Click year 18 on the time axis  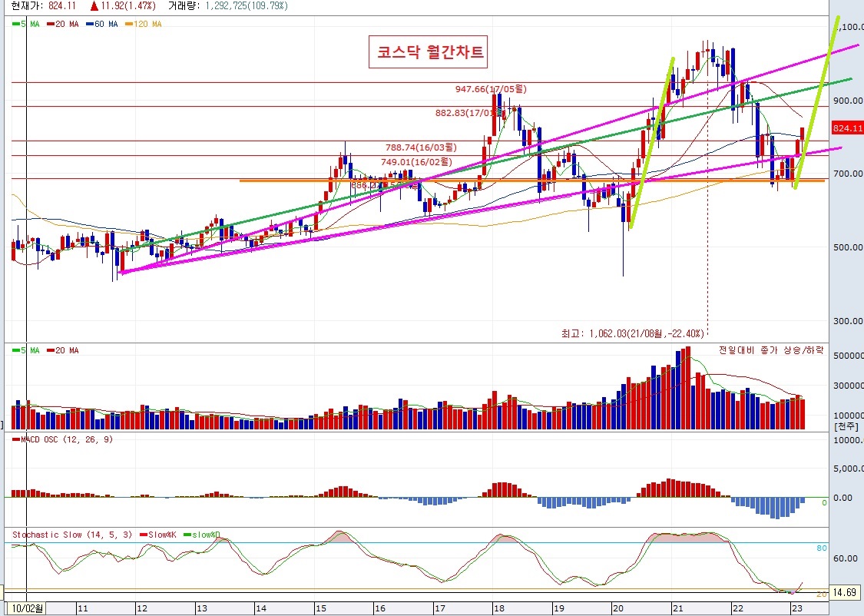tap(499, 609)
